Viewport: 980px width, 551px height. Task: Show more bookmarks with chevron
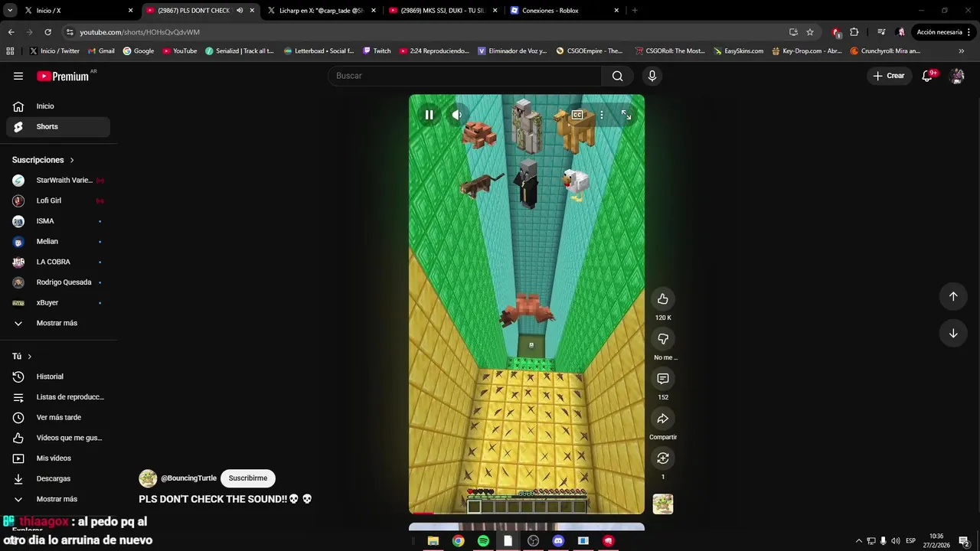tap(962, 51)
